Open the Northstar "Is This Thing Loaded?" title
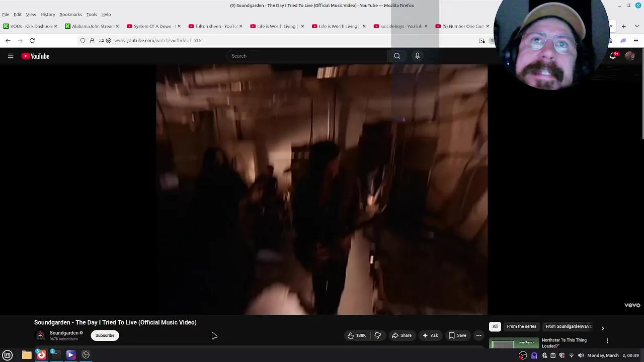 click(x=564, y=343)
